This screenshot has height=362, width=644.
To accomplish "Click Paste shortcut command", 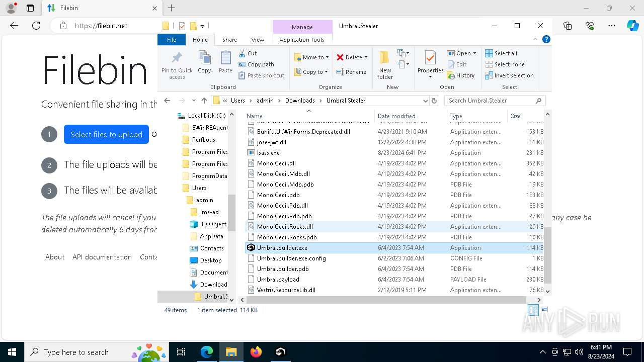I will coord(261,75).
